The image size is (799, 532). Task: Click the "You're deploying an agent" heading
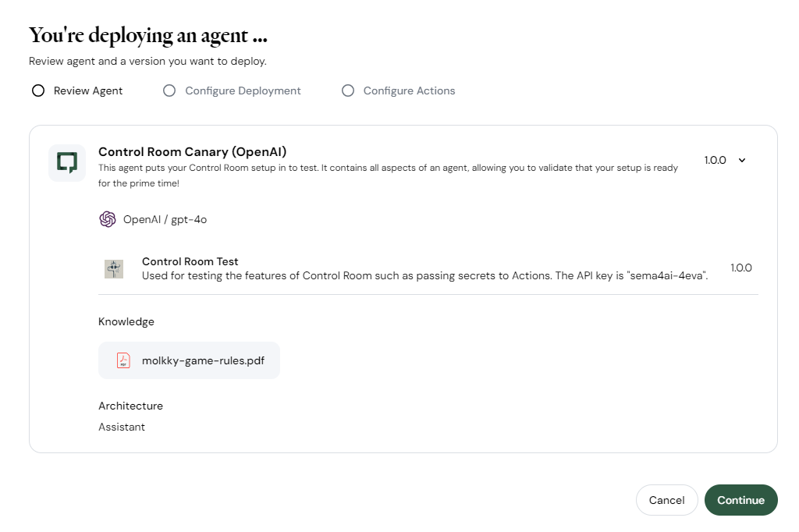[x=148, y=35]
